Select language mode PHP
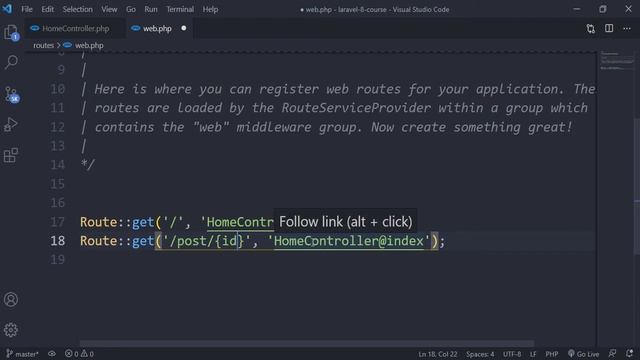This screenshot has width=640, height=360. tap(551, 354)
